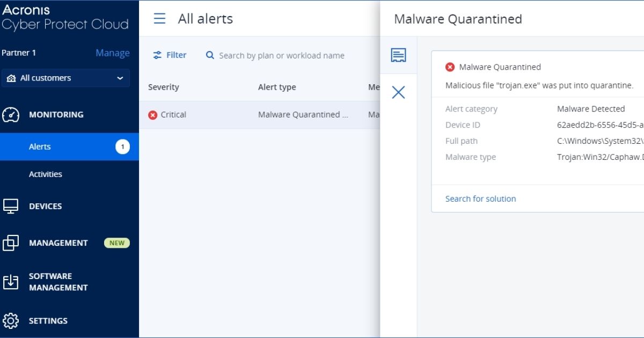Close the Malware Quarantined panel with X
Screen dimensions: 644x338
pos(398,92)
